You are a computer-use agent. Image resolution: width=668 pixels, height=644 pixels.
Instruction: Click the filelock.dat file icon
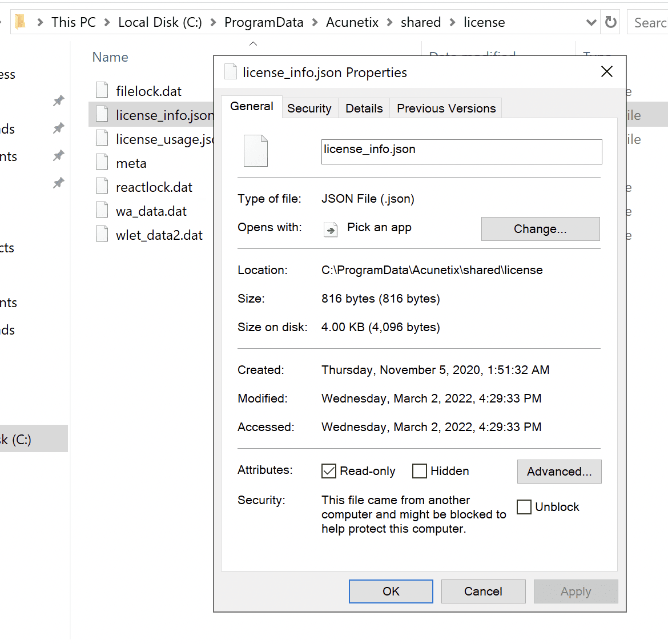(102, 90)
